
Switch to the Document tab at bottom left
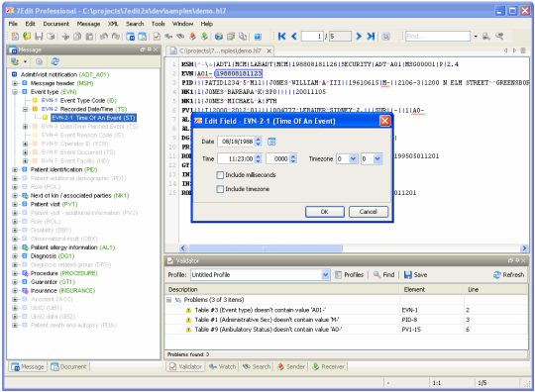click(69, 367)
